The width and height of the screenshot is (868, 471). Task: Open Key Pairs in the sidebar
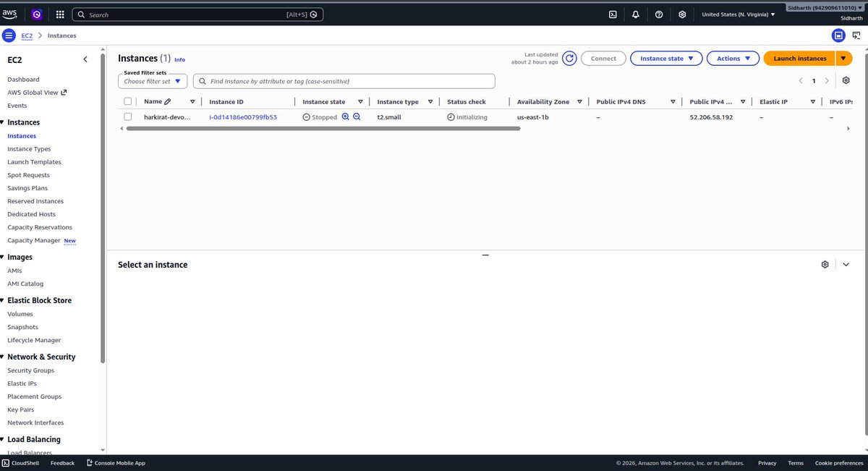[x=20, y=410]
